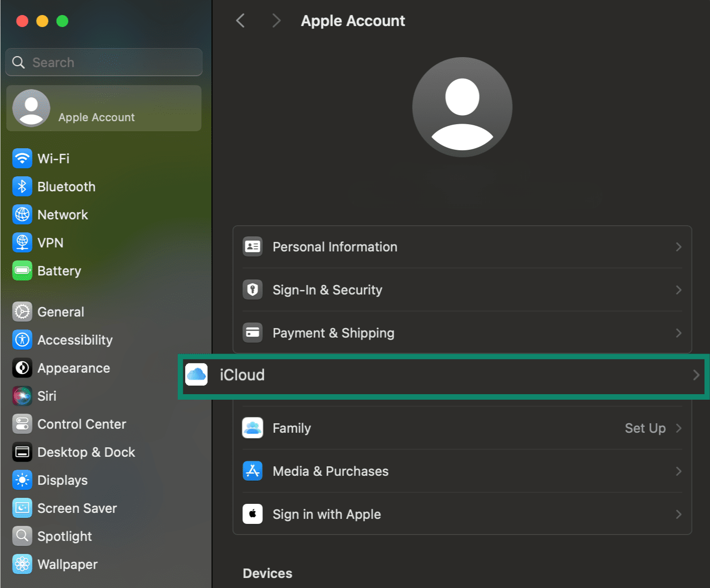Open the Displays icon
Viewport: 710px width, 588px height.
click(22, 480)
